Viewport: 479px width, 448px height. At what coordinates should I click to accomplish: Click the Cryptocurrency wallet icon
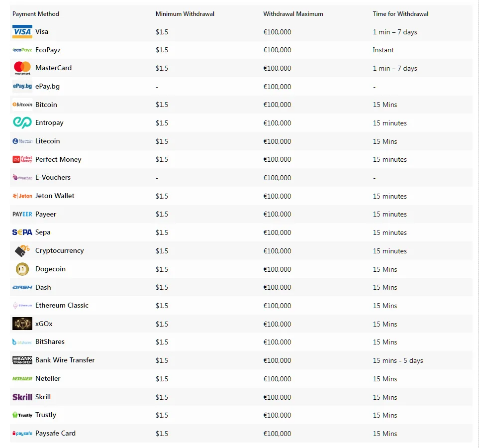pos(22,251)
